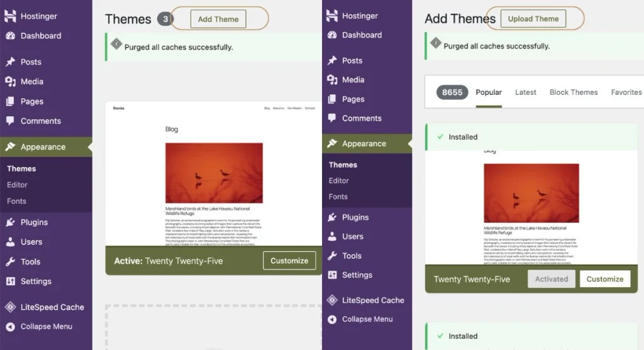Open the Editor submenu item in the left panel
This screenshot has height=350, width=644.
17,185
